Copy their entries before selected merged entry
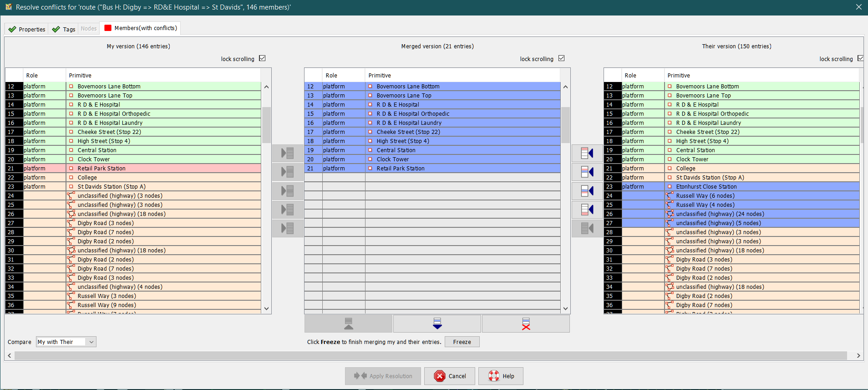 pyautogui.click(x=587, y=172)
